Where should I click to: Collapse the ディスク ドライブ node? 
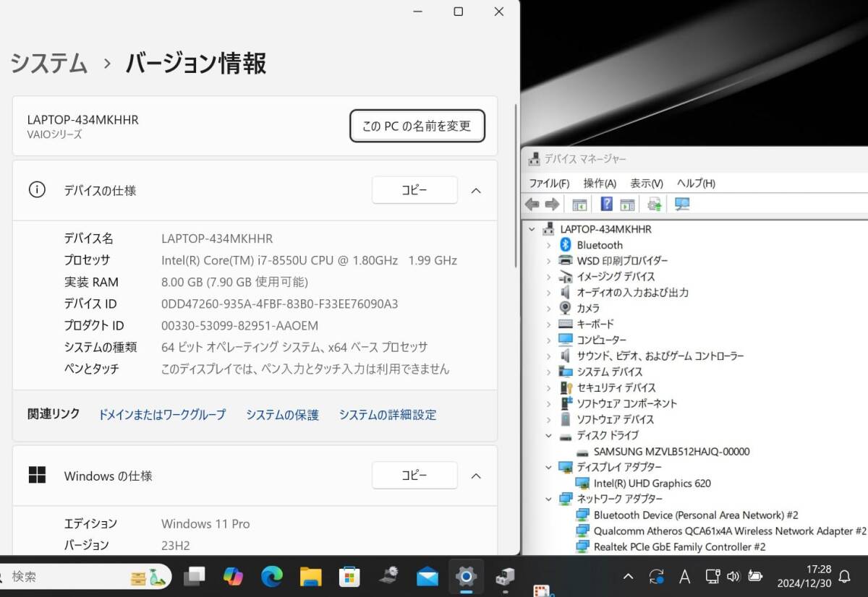coord(549,436)
